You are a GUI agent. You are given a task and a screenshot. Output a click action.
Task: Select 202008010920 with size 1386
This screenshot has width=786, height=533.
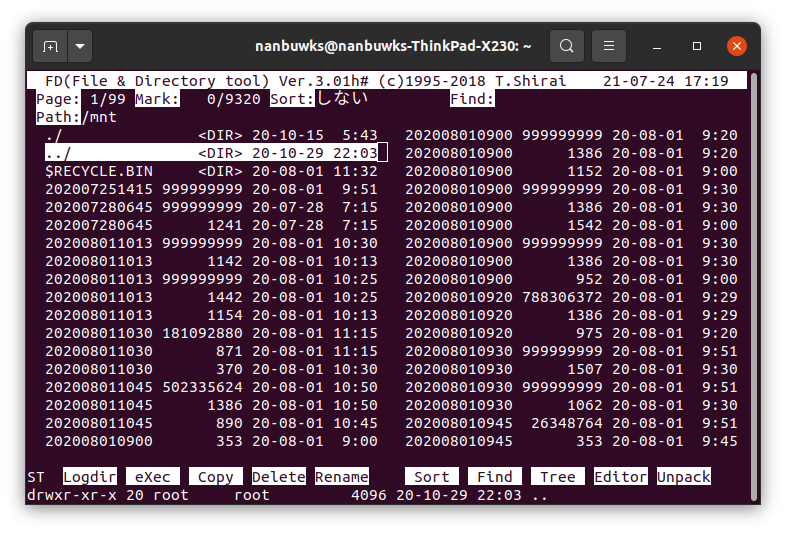[571, 315]
